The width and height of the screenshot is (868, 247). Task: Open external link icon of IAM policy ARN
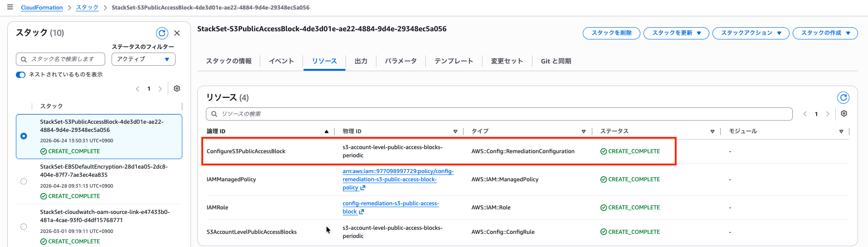click(363, 188)
